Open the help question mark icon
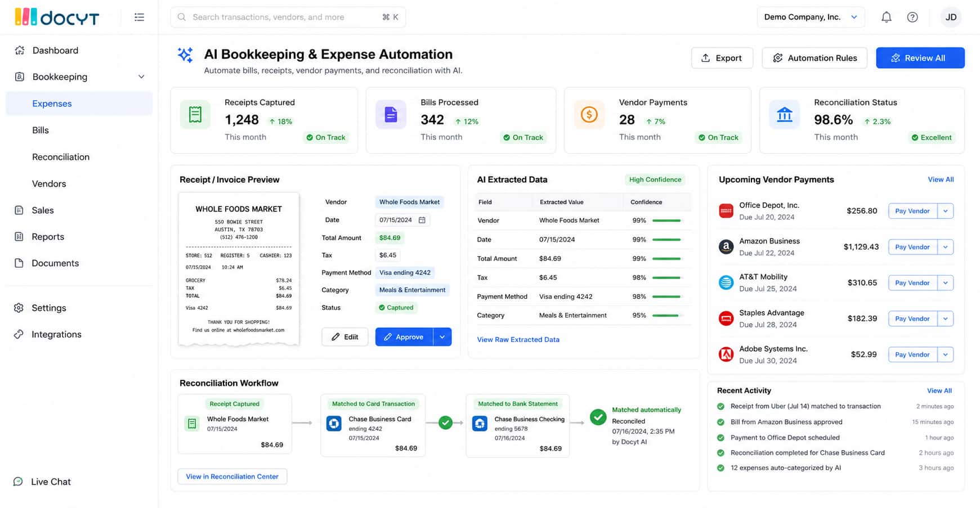The width and height of the screenshot is (980, 508). coord(912,17)
